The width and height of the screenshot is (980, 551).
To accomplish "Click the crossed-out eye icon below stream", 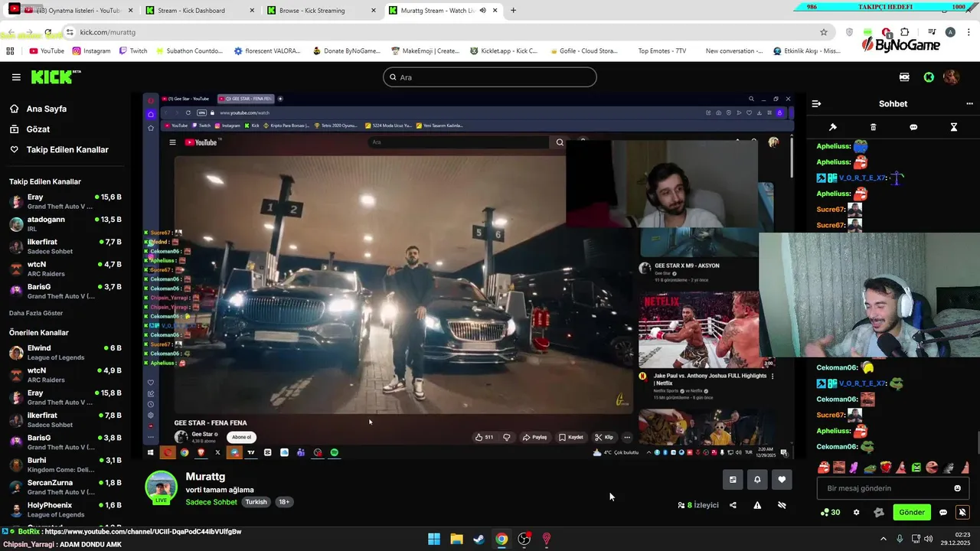I will 782,505.
